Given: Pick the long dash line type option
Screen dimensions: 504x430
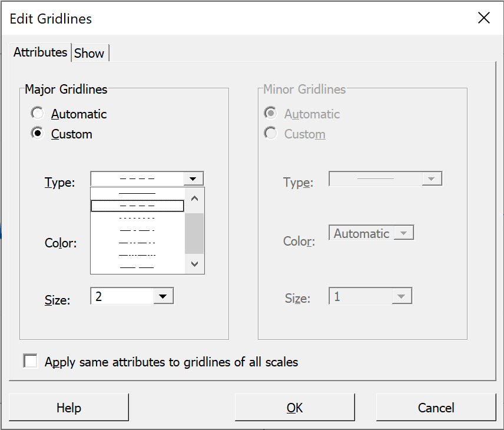Looking at the screenshot, I should 137,267.
